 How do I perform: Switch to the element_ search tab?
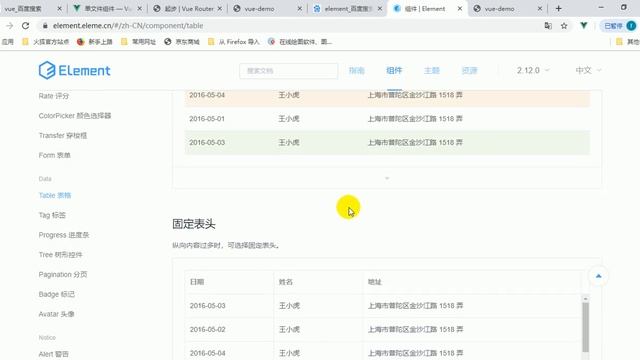pos(347,9)
